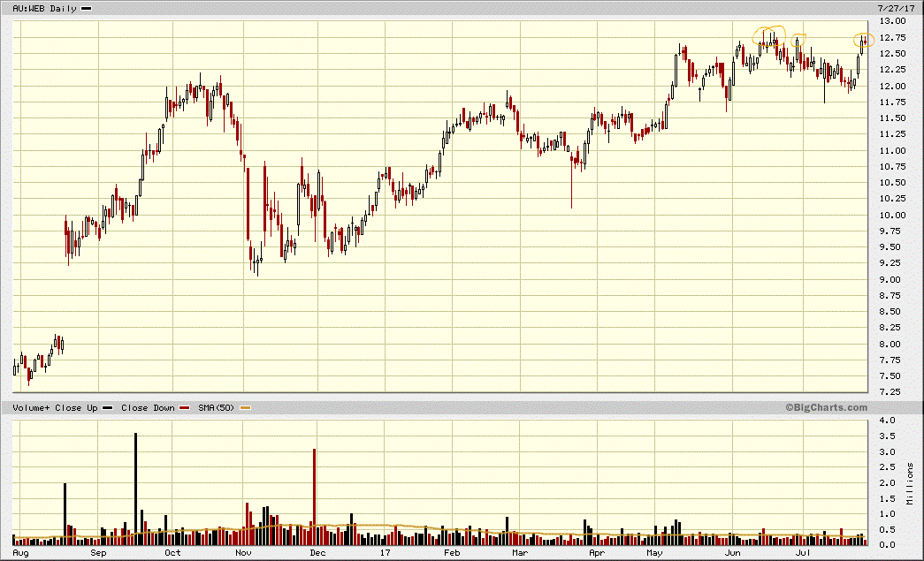Click the Jun month label

point(732,553)
